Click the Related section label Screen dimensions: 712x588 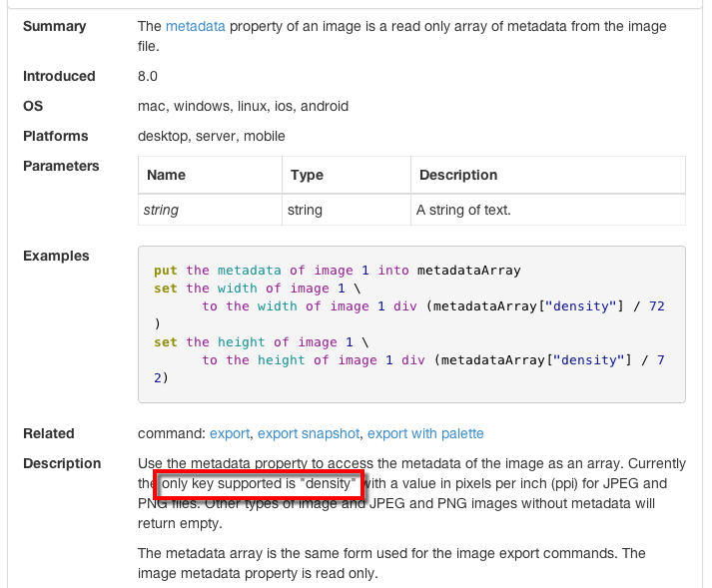coord(49,433)
